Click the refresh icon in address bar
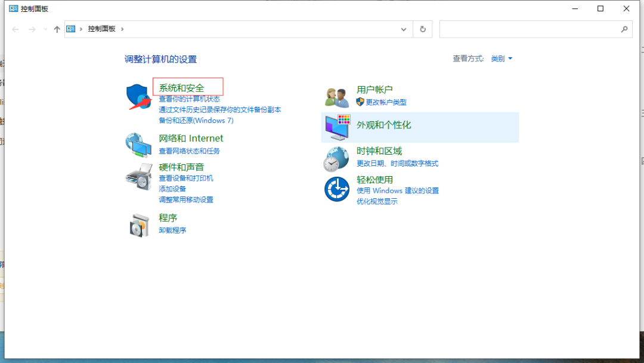Image resolution: width=644 pixels, height=363 pixels. click(x=422, y=29)
